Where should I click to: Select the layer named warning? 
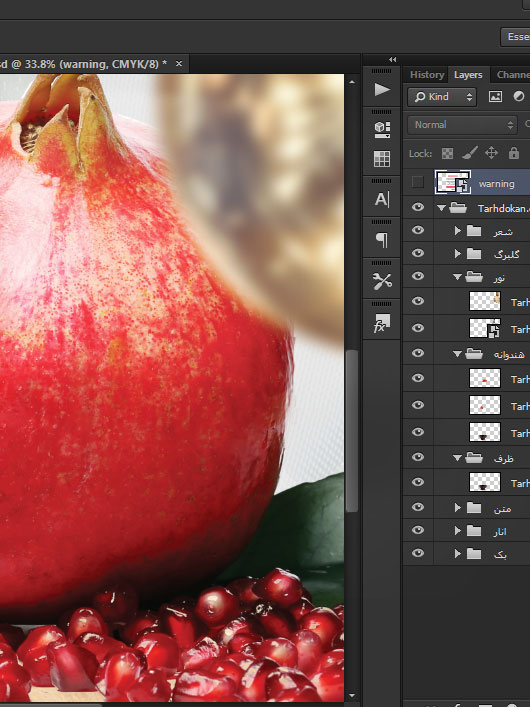496,184
